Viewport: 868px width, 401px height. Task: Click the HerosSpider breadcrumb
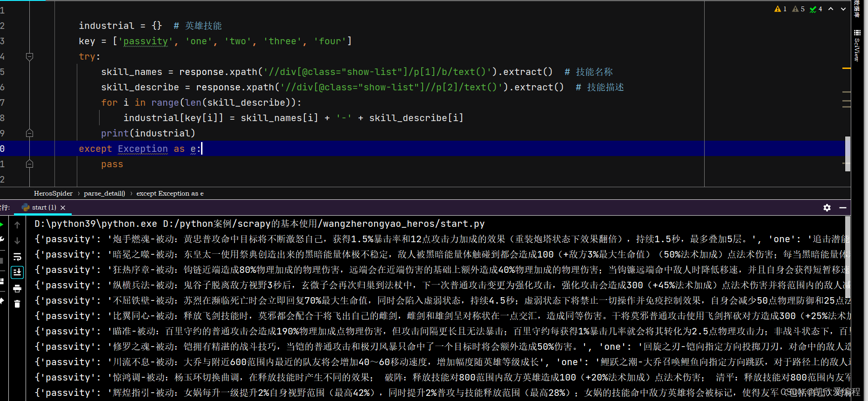pyautogui.click(x=53, y=193)
